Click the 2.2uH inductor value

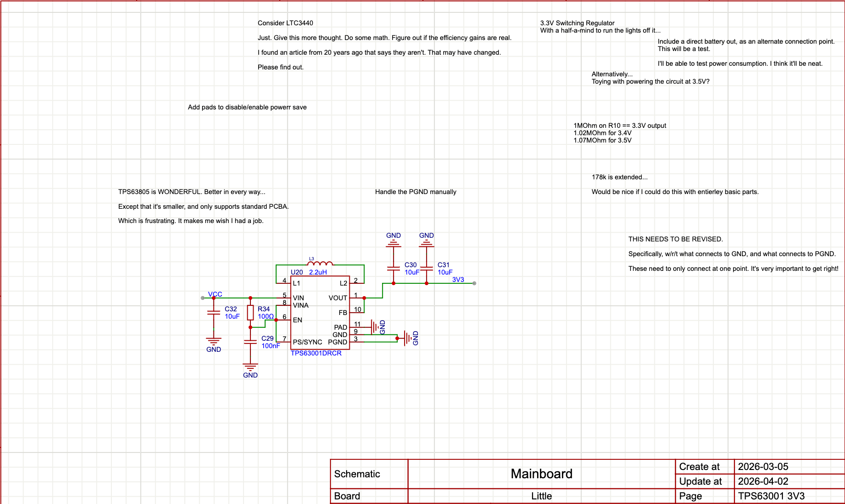pyautogui.click(x=318, y=272)
